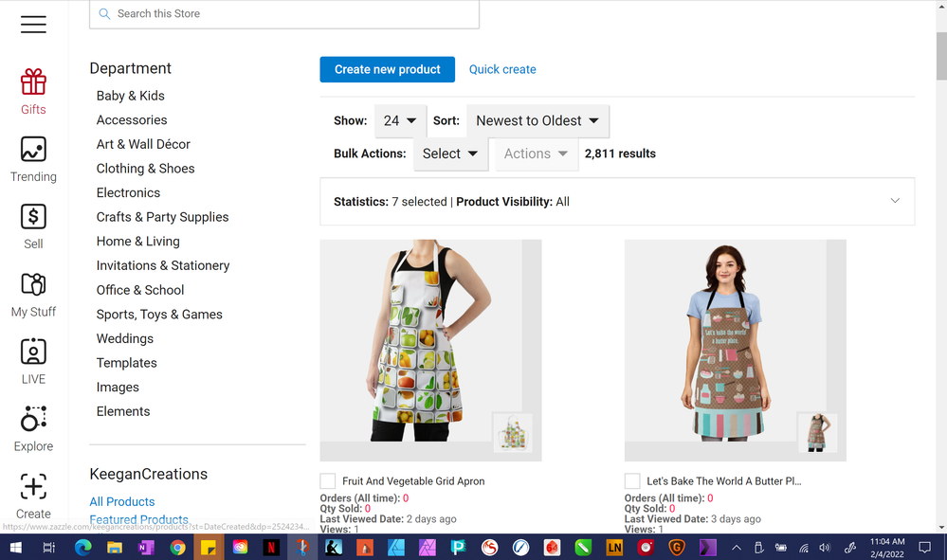The image size is (947, 560).
Task: Browse Art & Wall Décor department
Action: tap(143, 144)
